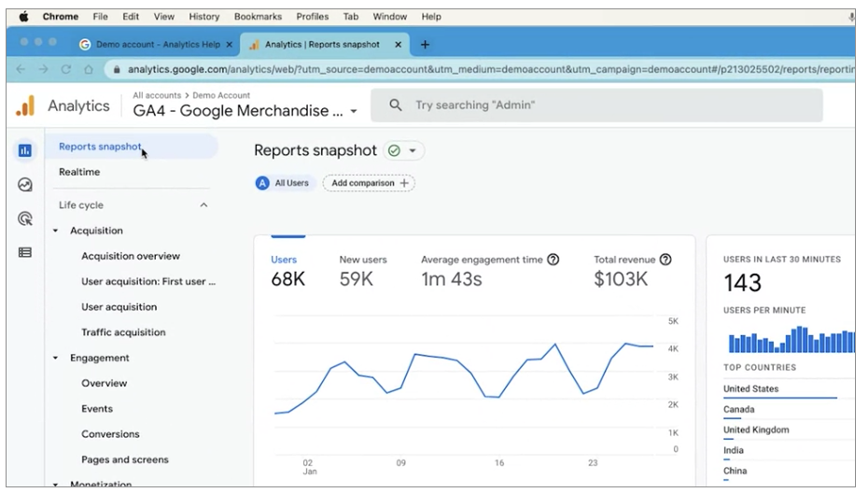Click the green check status icon
This screenshot has height=493, width=868.
pos(394,150)
